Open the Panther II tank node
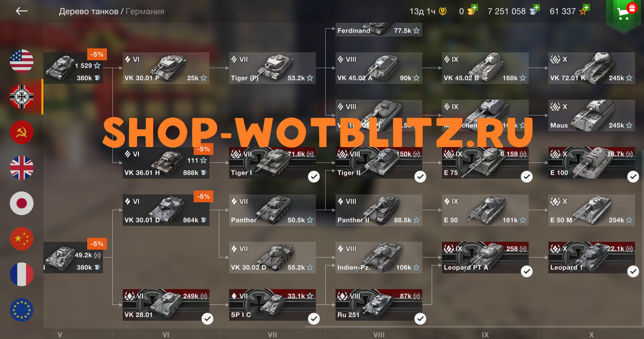This screenshot has height=339, width=644. pos(379,210)
